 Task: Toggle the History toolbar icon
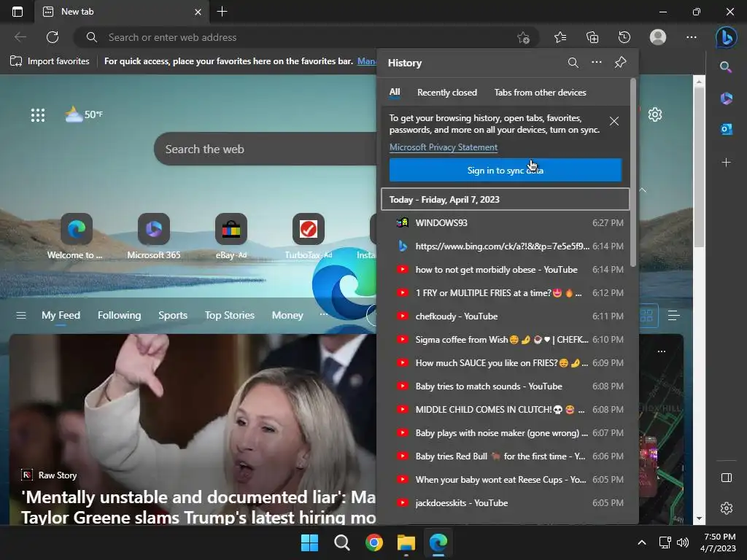tap(624, 37)
